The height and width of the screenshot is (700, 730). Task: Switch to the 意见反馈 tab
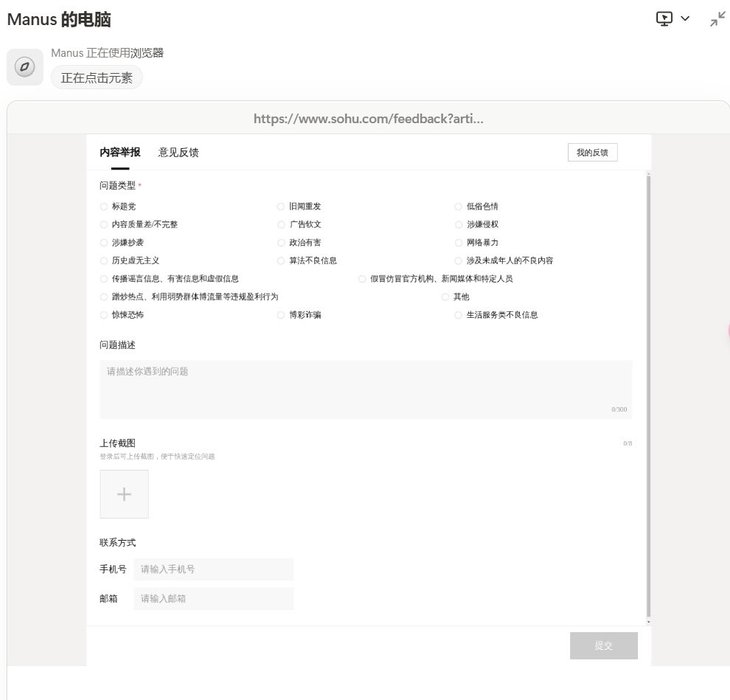(178, 152)
